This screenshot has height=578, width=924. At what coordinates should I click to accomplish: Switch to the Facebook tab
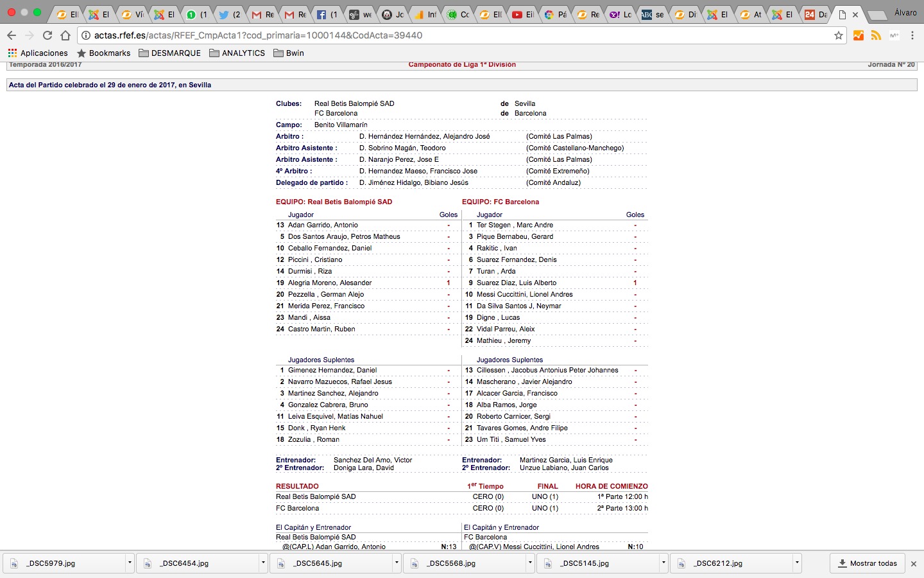[x=327, y=14]
